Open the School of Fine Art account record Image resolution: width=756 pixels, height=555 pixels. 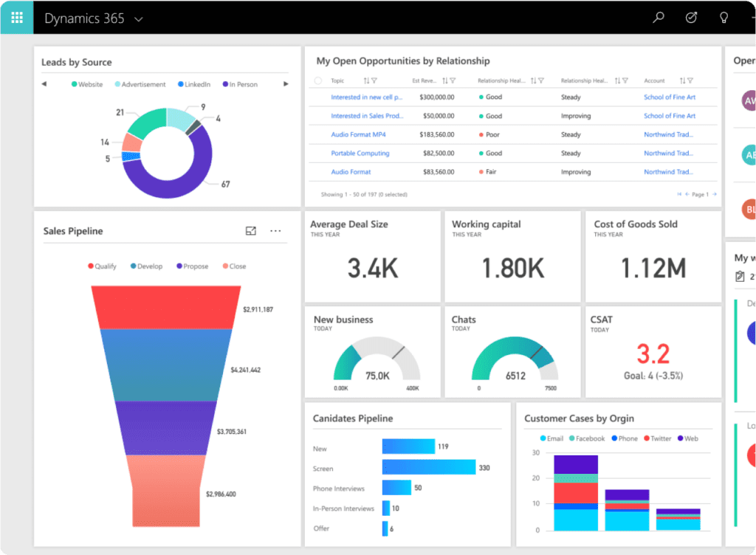point(669,97)
